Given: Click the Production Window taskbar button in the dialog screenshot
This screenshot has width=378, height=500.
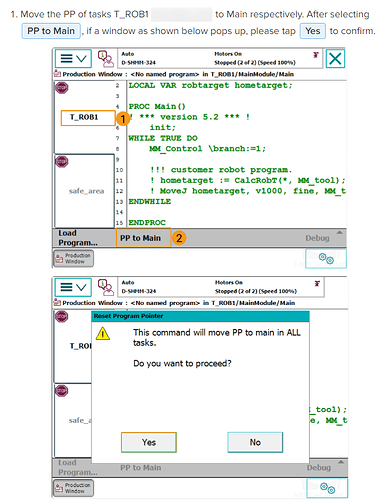Looking at the screenshot, I should 73,488.
